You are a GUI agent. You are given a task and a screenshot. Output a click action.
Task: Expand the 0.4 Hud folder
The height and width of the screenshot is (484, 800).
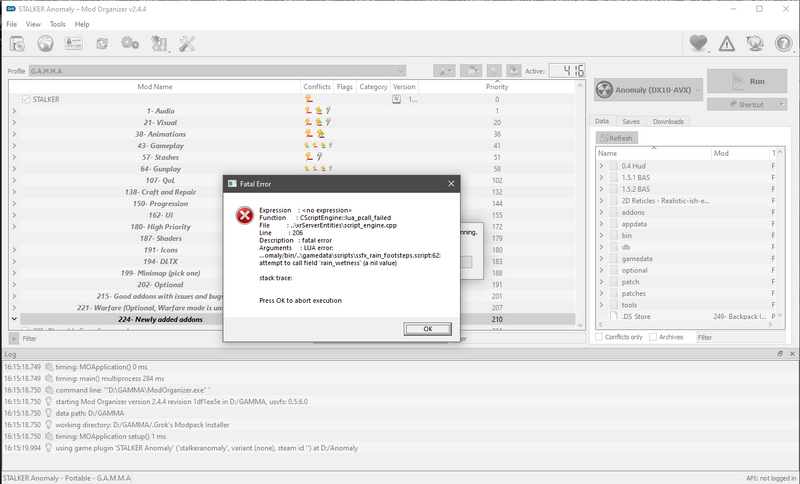601,166
